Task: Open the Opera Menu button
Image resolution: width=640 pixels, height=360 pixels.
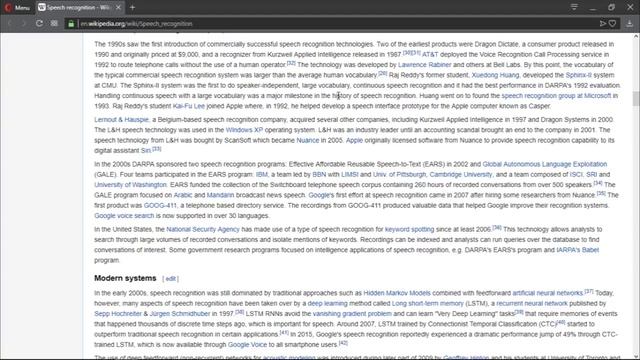Action: tap(17, 7)
